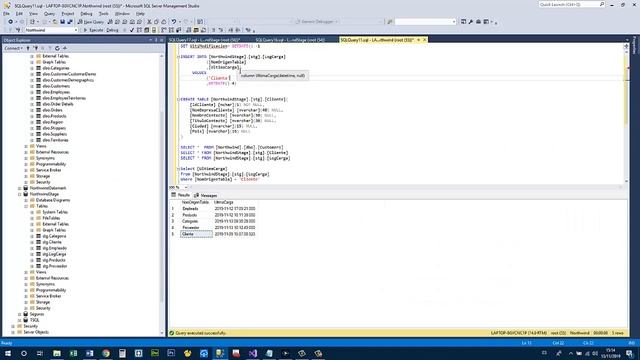Click the Find in Files icon

tap(390, 22)
